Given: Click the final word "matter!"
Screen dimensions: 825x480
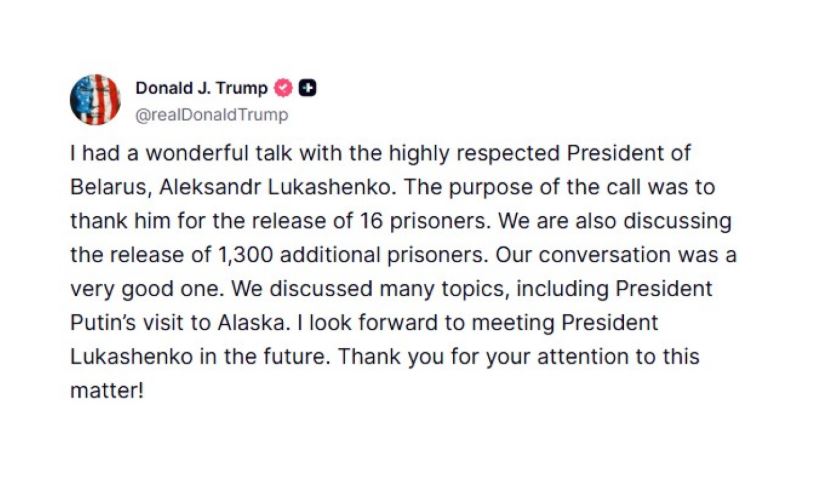Looking at the screenshot, I should pyautogui.click(x=107, y=391).
